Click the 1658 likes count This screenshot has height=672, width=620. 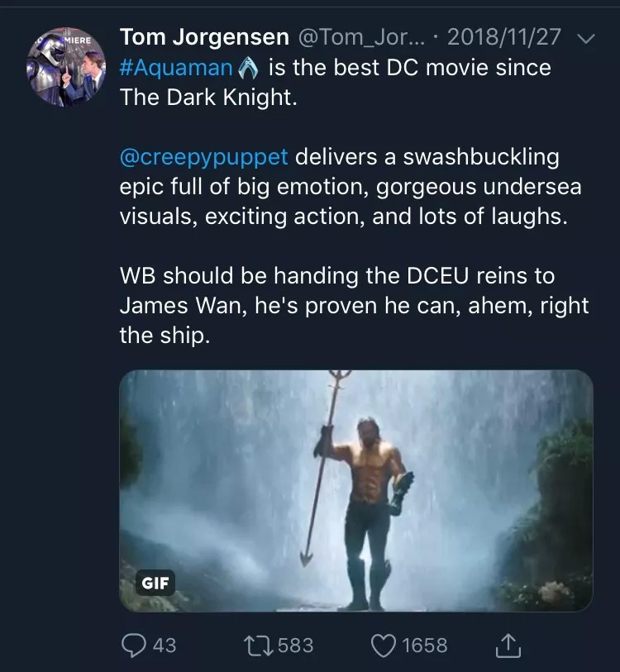pos(424,645)
